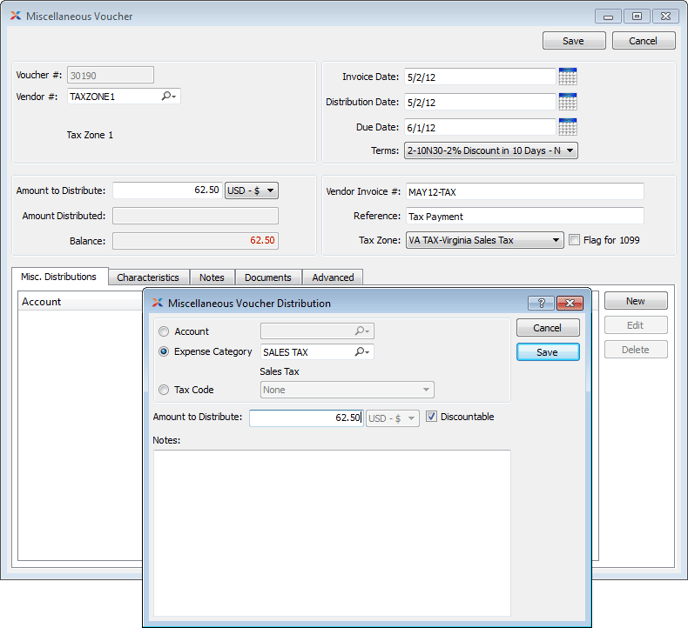Open the Invoice Date calendar picker
This screenshot has width=688, height=628.
tap(567, 77)
